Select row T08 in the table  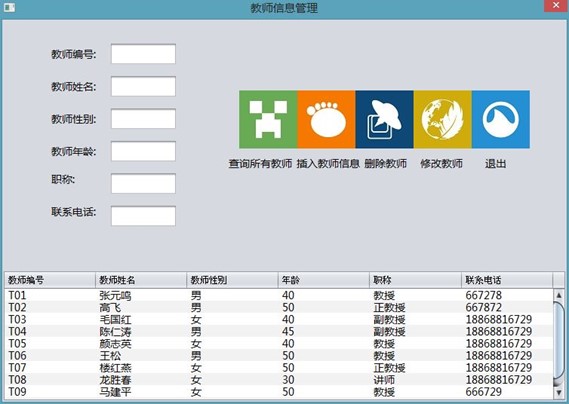(279, 380)
